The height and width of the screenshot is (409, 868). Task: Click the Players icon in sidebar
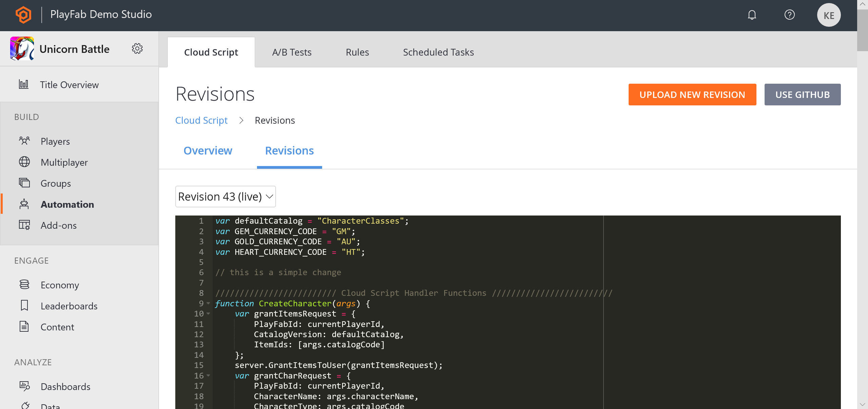point(24,141)
